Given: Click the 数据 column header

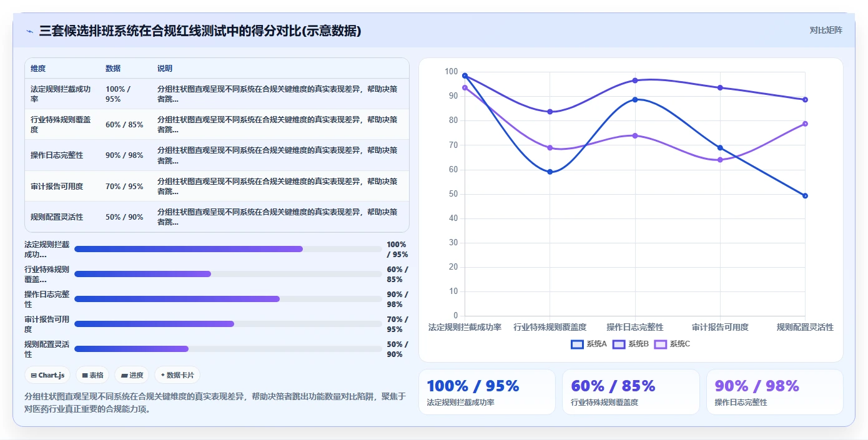Looking at the screenshot, I should coord(113,69).
